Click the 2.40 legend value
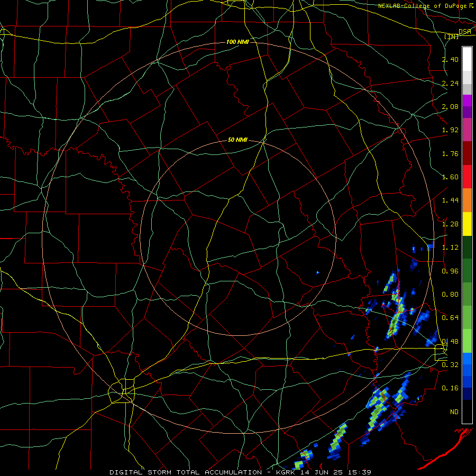The width and height of the screenshot is (476, 476). pos(450,59)
